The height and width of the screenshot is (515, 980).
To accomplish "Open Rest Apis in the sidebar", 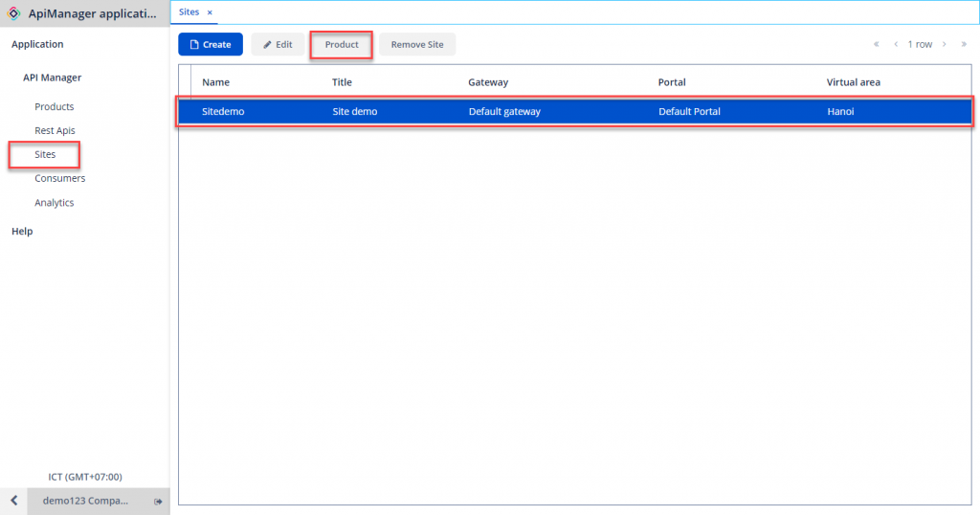I will point(55,130).
